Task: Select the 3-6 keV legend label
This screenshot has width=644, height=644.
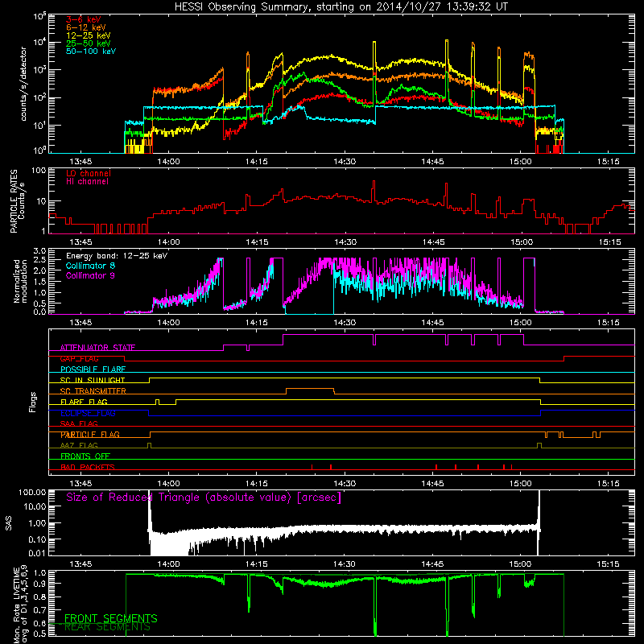Action: [84, 19]
